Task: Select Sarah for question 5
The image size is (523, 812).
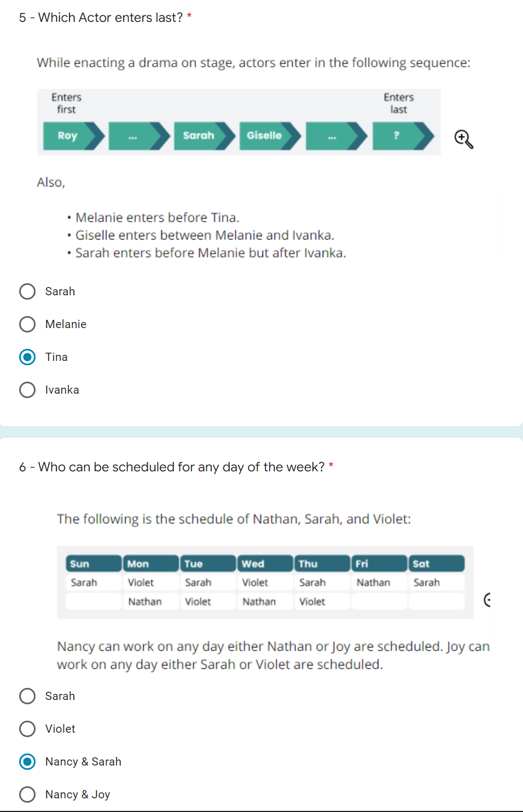Action: 27,291
